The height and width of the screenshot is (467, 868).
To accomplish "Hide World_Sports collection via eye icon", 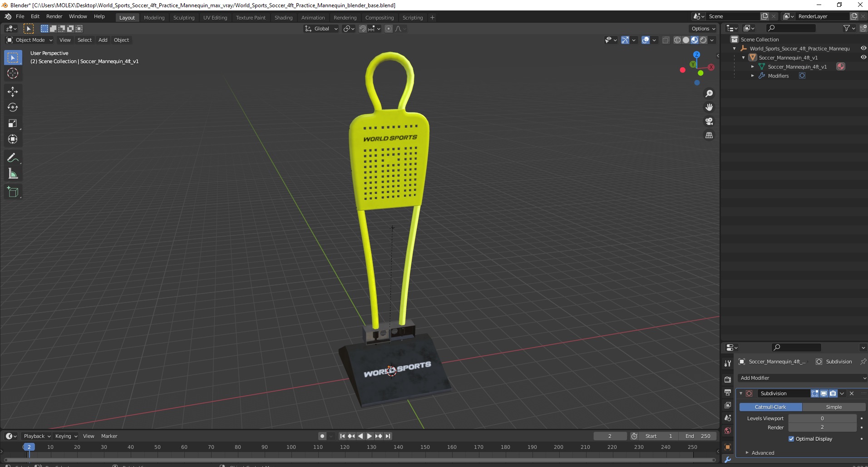I will pyautogui.click(x=863, y=48).
